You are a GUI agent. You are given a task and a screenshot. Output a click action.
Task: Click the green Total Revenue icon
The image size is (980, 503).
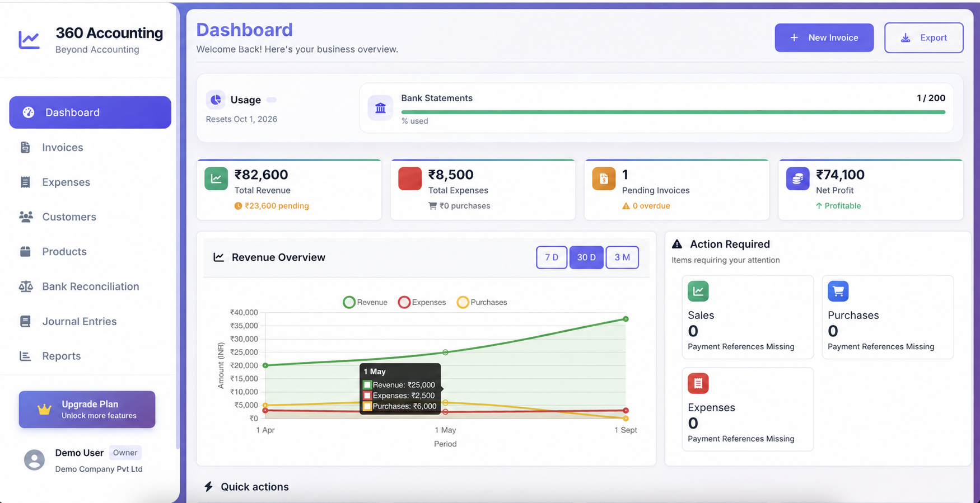[x=216, y=179]
